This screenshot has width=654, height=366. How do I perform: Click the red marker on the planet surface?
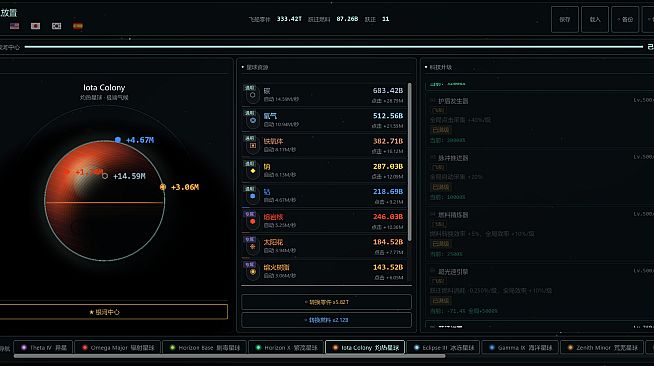pyautogui.click(x=67, y=172)
